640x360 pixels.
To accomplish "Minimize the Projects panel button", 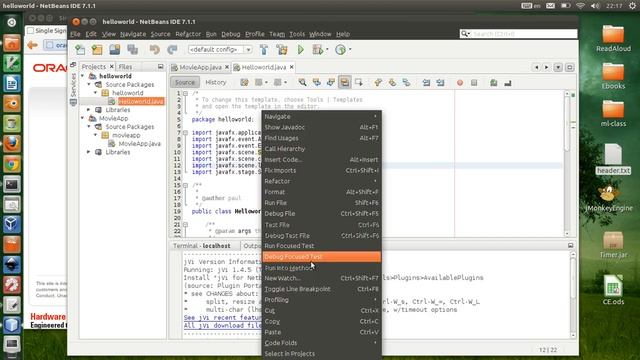I will 160,66.
